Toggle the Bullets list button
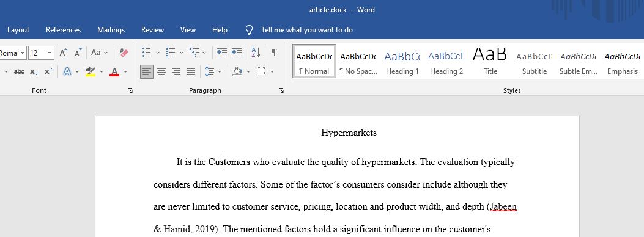 pos(147,53)
